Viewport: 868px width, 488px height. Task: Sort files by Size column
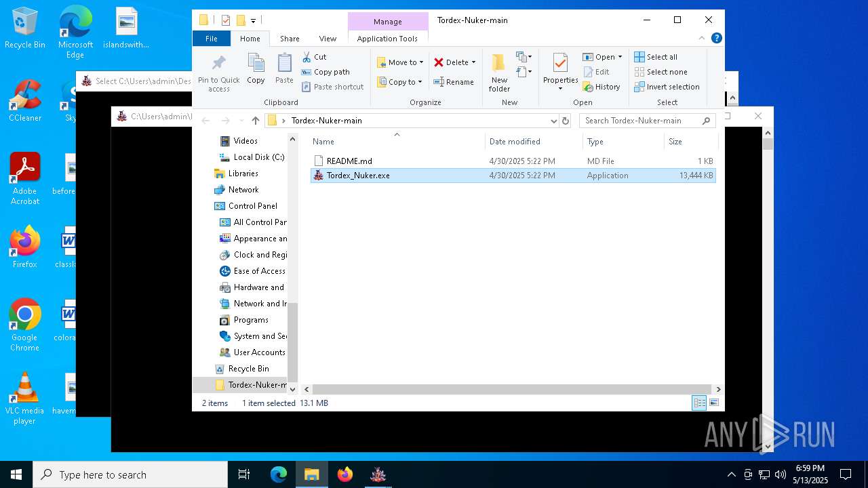pos(690,142)
